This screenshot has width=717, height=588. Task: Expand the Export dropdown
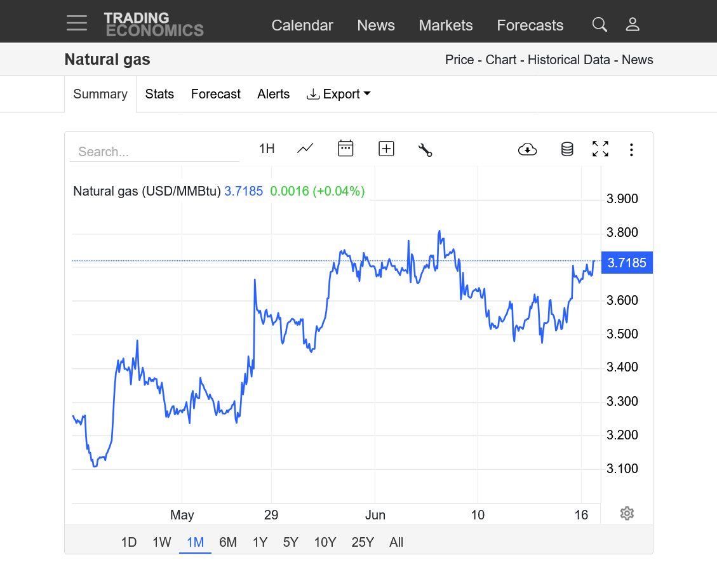coord(338,94)
